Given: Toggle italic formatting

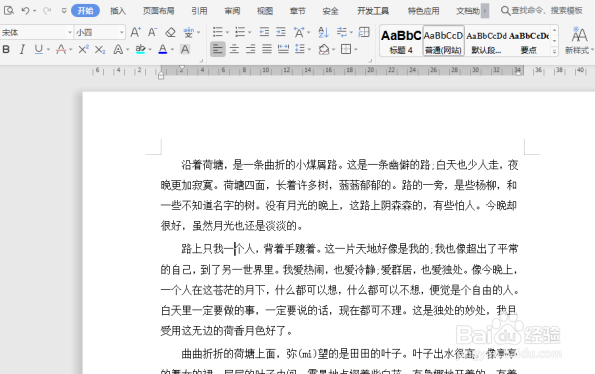Looking at the screenshot, I should pos(22,49).
